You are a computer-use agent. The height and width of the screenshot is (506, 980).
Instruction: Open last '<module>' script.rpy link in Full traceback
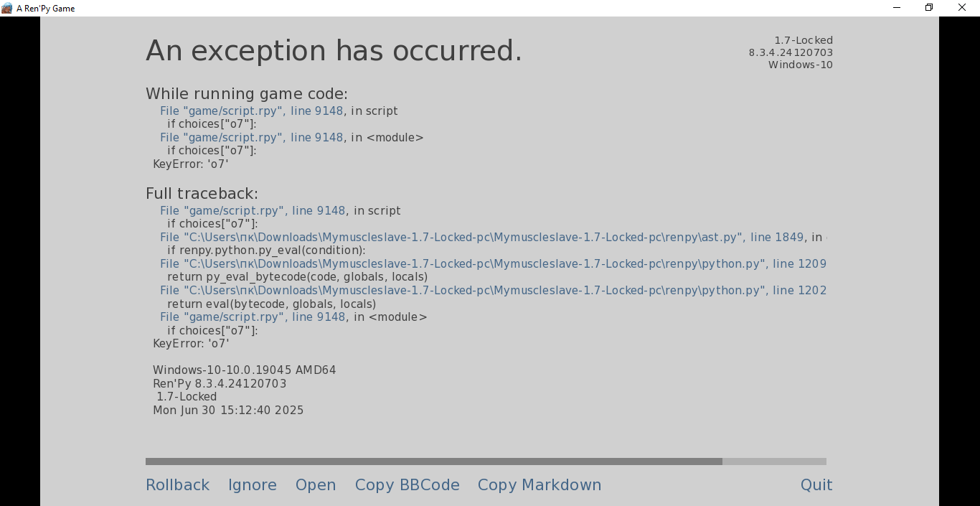click(x=253, y=317)
